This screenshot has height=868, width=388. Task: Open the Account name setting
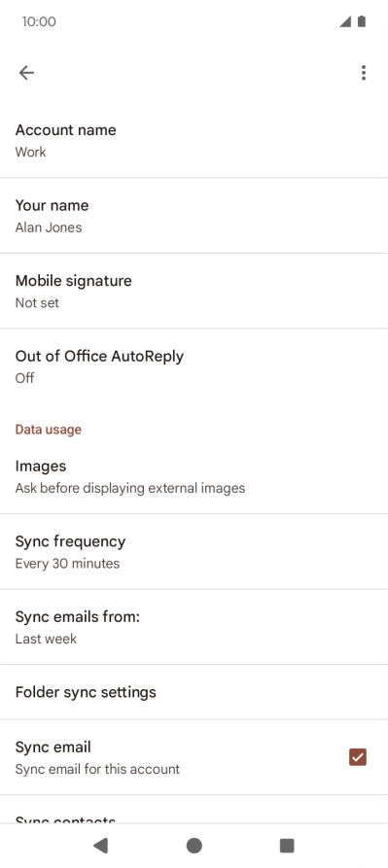pyautogui.click(x=194, y=141)
